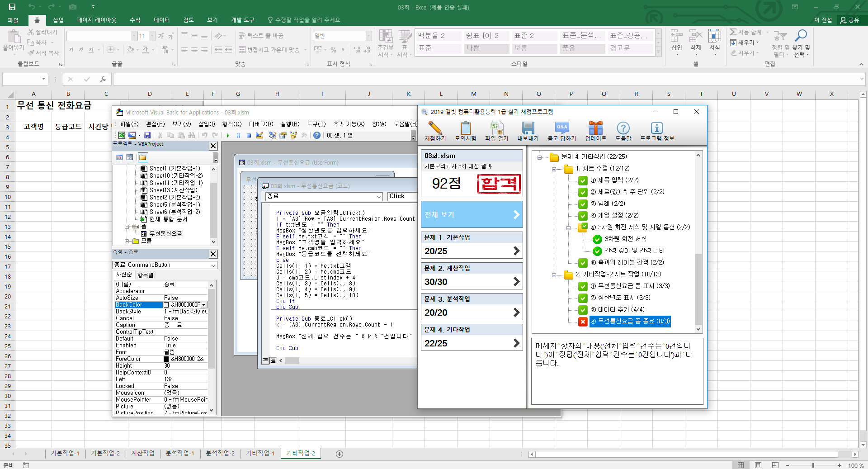
Task: Click the VBA design mode icon
Action: coord(259,135)
